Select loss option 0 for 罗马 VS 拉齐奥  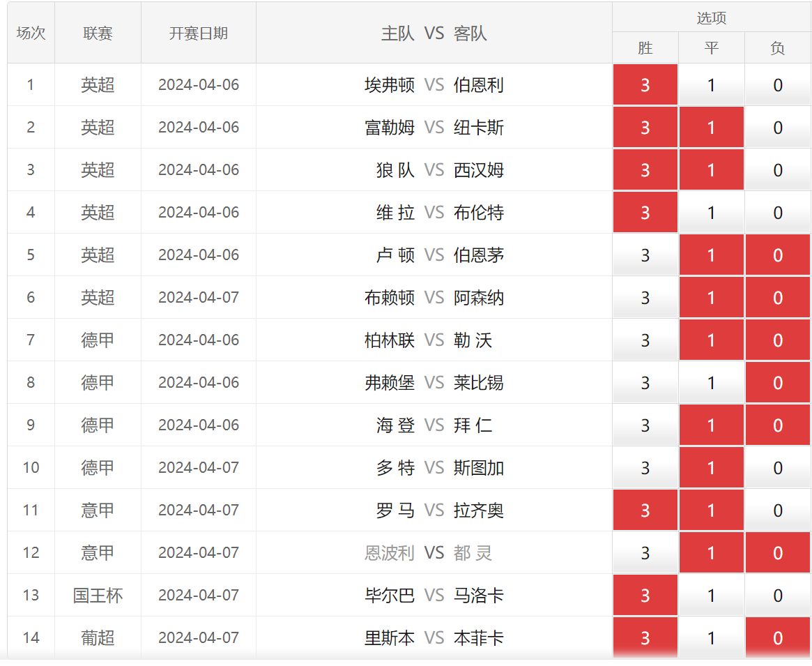777,510
